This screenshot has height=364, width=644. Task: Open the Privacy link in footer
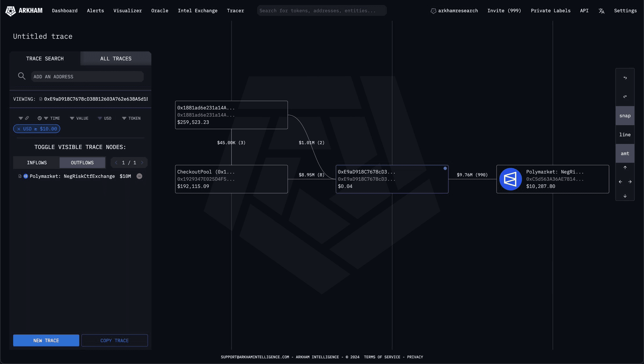(415, 357)
